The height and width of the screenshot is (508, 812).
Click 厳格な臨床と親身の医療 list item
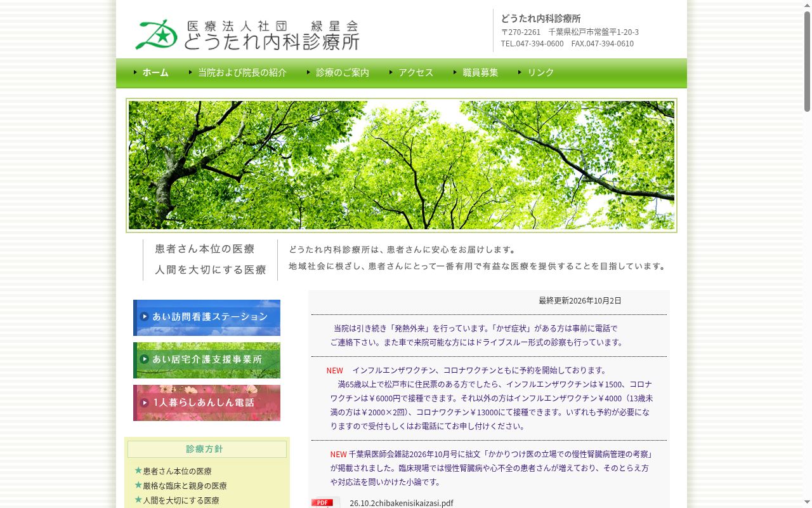point(185,486)
